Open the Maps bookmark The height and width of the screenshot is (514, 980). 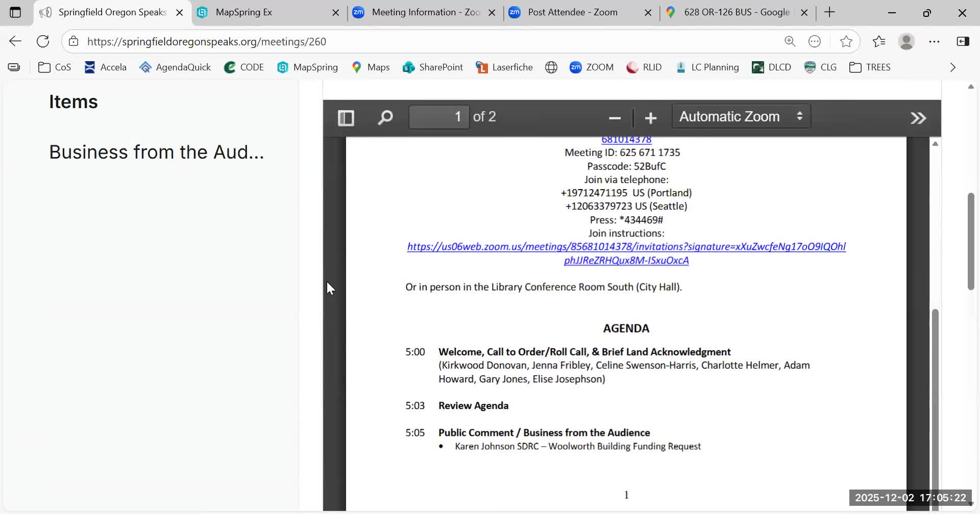pyautogui.click(x=371, y=67)
